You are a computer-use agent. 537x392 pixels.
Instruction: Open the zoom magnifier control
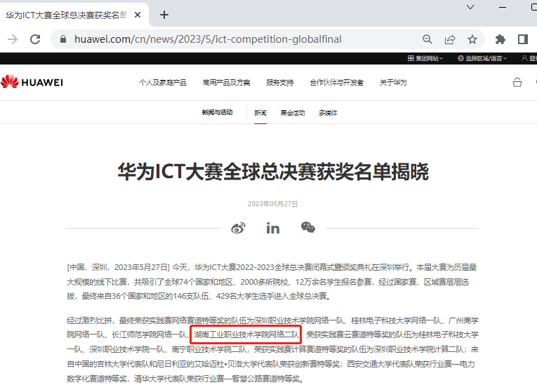pyautogui.click(x=427, y=39)
